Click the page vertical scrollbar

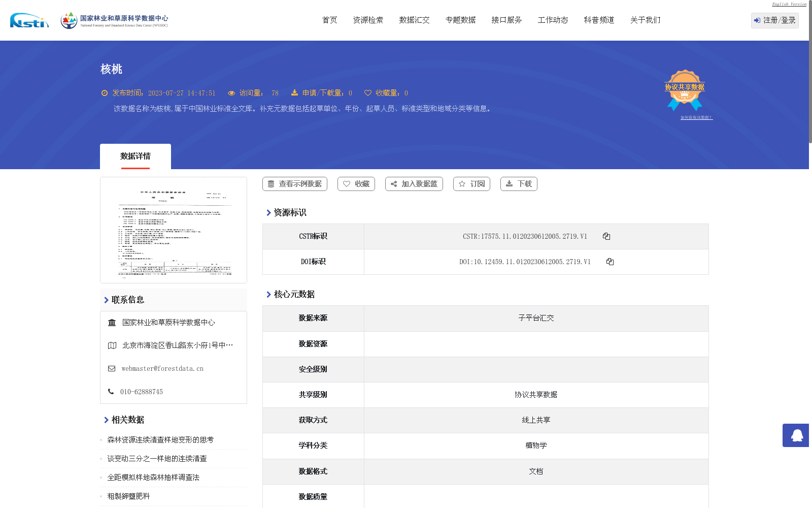(x=810, y=71)
